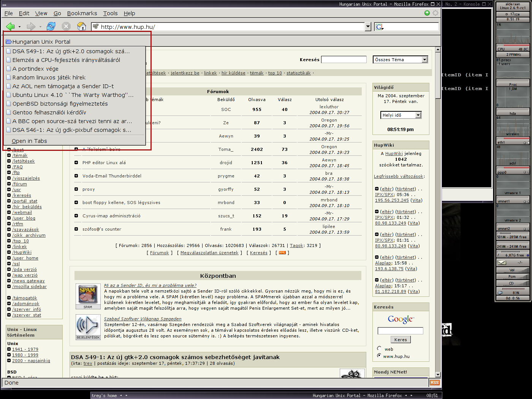532x399 pixels.
Task: Click the Pcm slider in system monitor
Action: [513, 277]
